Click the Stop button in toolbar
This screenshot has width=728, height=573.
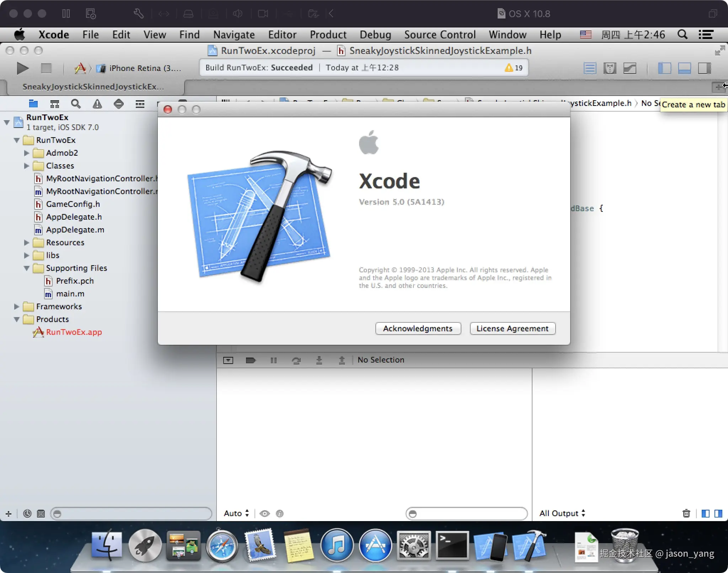coord(46,68)
